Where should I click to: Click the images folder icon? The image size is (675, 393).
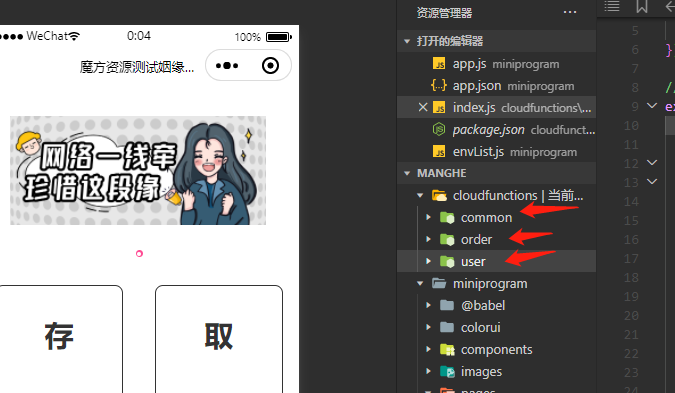click(447, 371)
